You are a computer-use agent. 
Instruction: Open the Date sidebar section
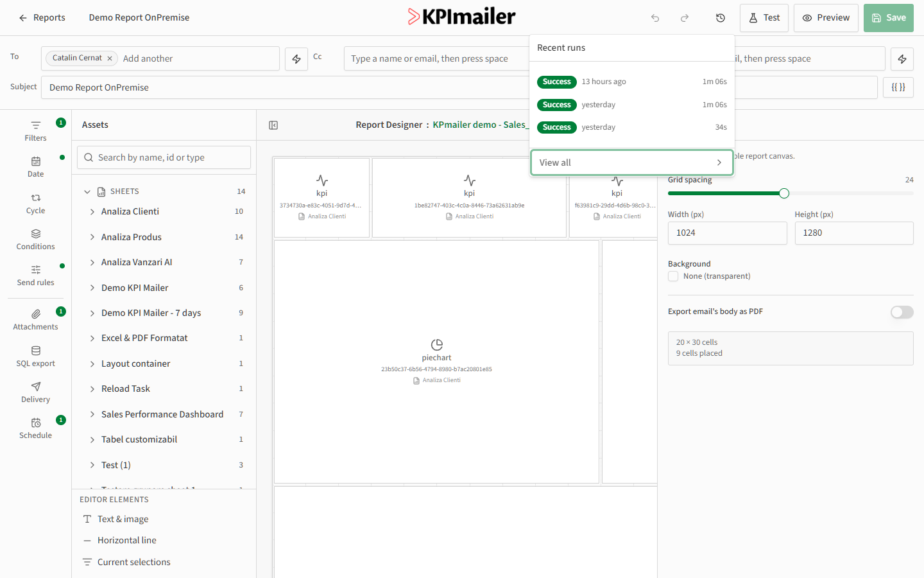[x=36, y=166]
